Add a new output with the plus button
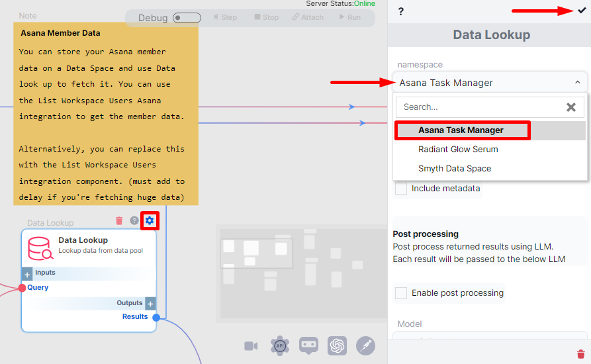 150,303
